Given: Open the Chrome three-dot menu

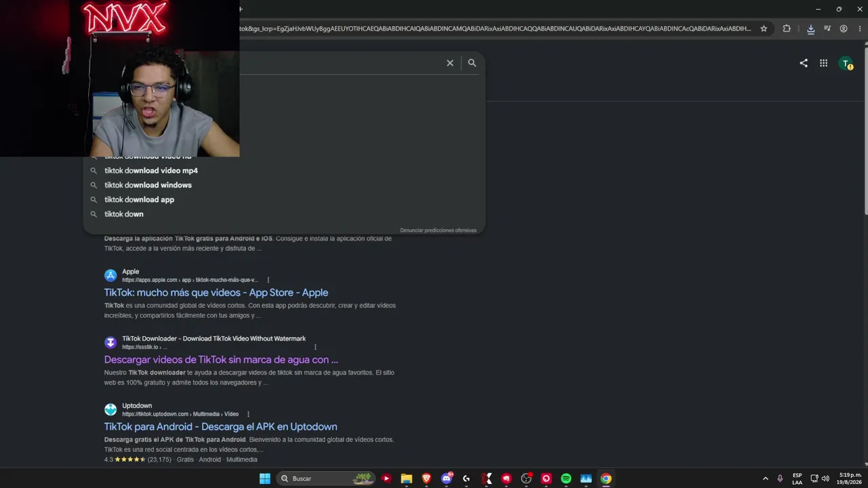Looking at the screenshot, I should tap(860, 28).
